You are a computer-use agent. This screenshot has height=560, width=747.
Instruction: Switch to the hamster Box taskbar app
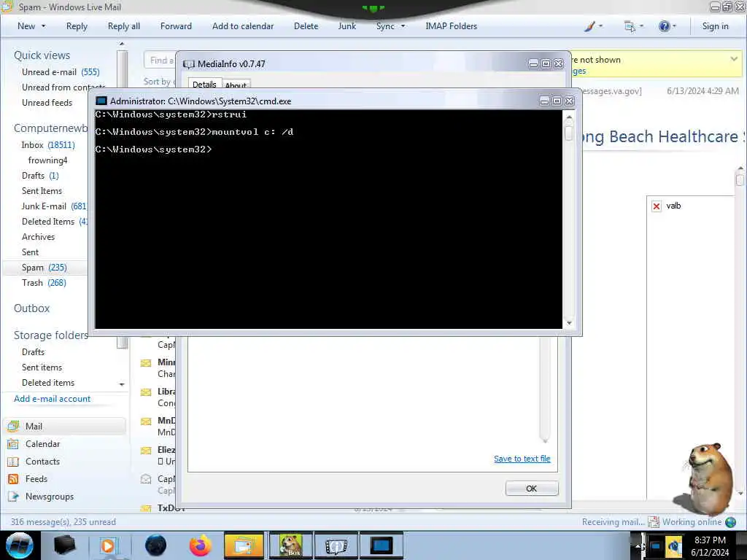[290, 545]
